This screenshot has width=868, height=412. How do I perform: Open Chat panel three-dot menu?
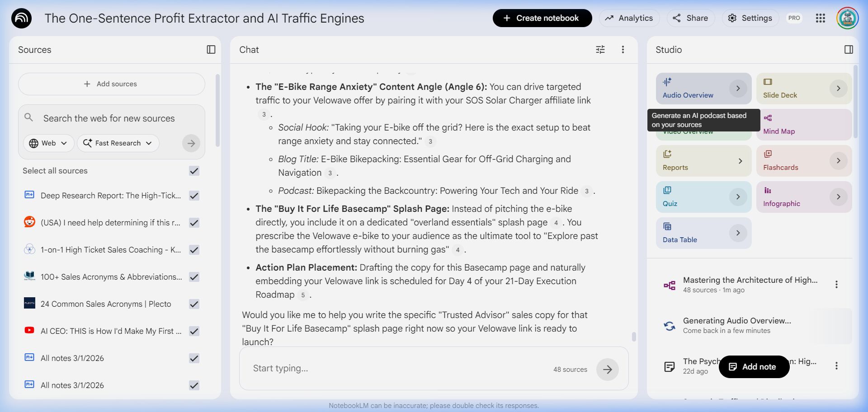(x=623, y=50)
